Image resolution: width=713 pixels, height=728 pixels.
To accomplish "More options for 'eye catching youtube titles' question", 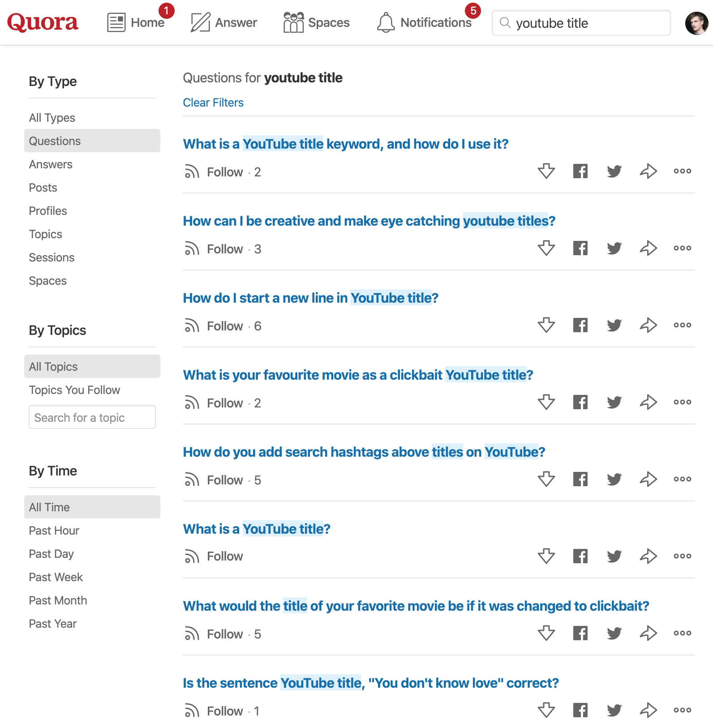I will (x=683, y=248).
